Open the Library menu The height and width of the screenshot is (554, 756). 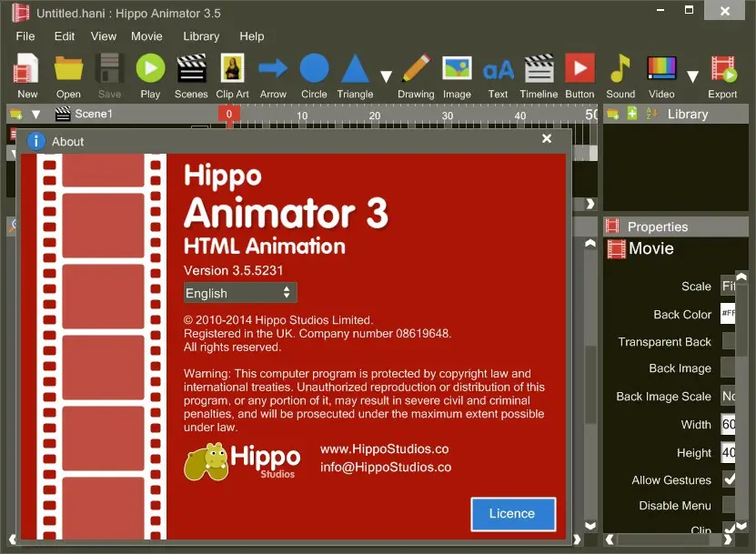click(201, 36)
